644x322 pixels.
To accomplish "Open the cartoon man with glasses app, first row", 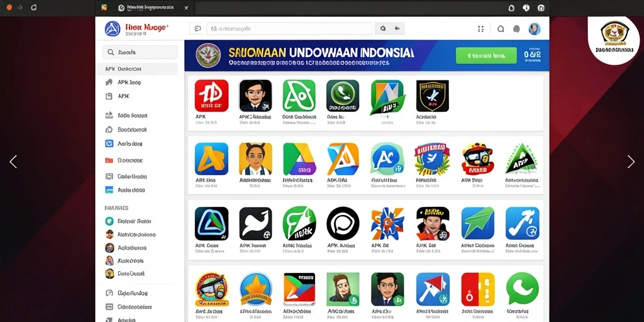I will [255, 96].
